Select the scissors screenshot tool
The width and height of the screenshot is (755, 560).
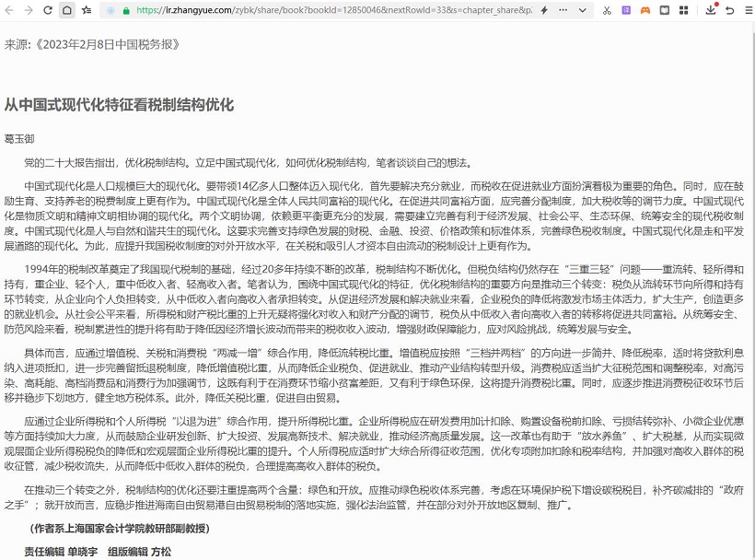(606, 10)
